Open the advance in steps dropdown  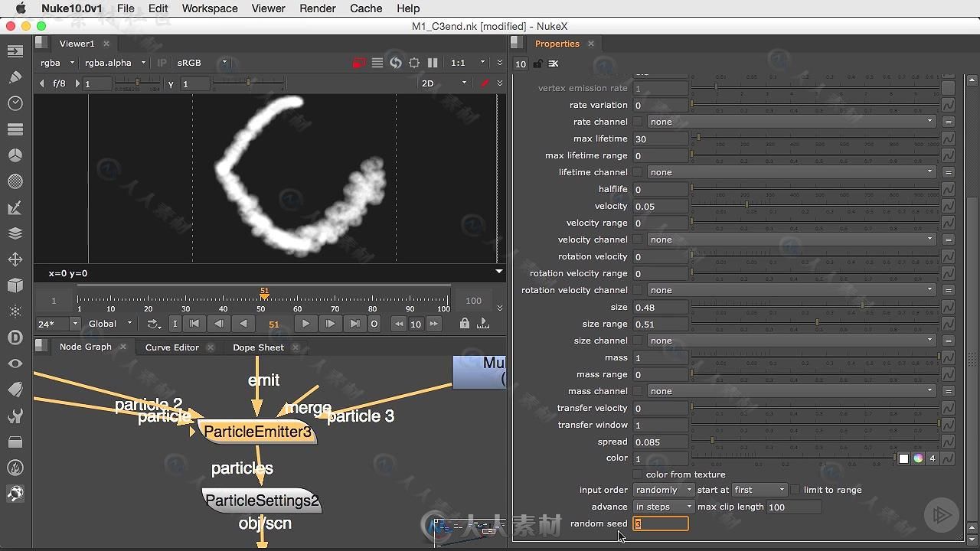[663, 507]
